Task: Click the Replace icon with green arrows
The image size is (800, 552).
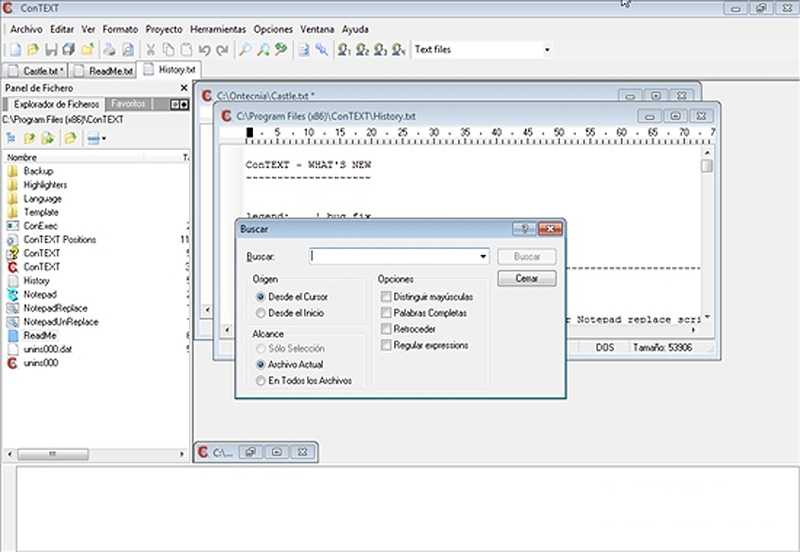Action: 281,49
